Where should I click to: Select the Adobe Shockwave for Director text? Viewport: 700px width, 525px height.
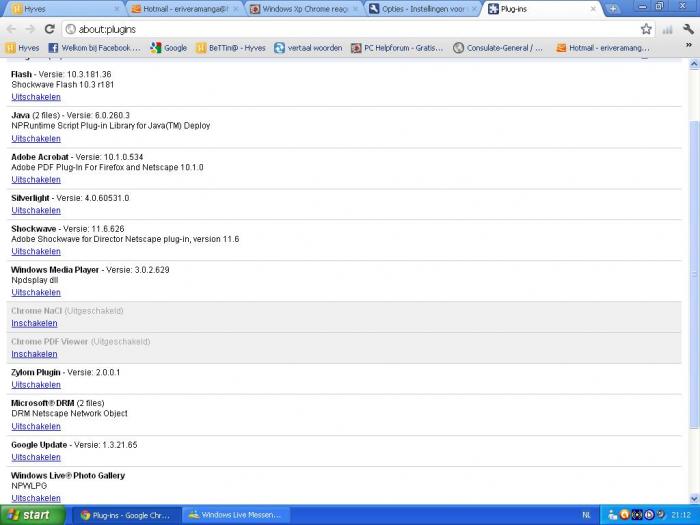[x=125, y=239]
